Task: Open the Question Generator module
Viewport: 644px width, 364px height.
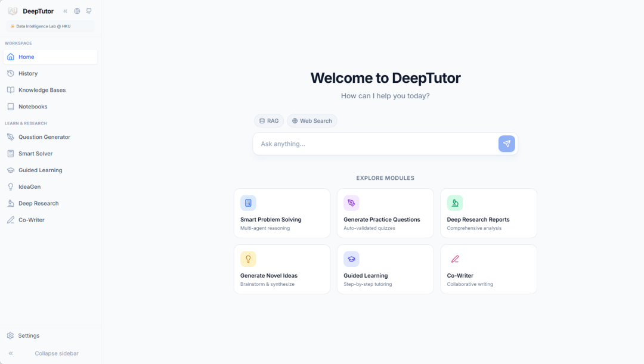Action: 44,137
